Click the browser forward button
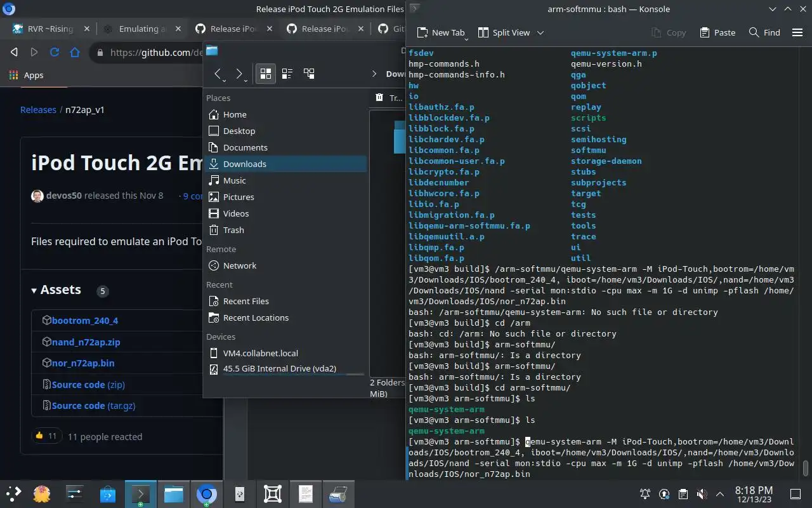This screenshot has width=812, height=508. point(34,53)
